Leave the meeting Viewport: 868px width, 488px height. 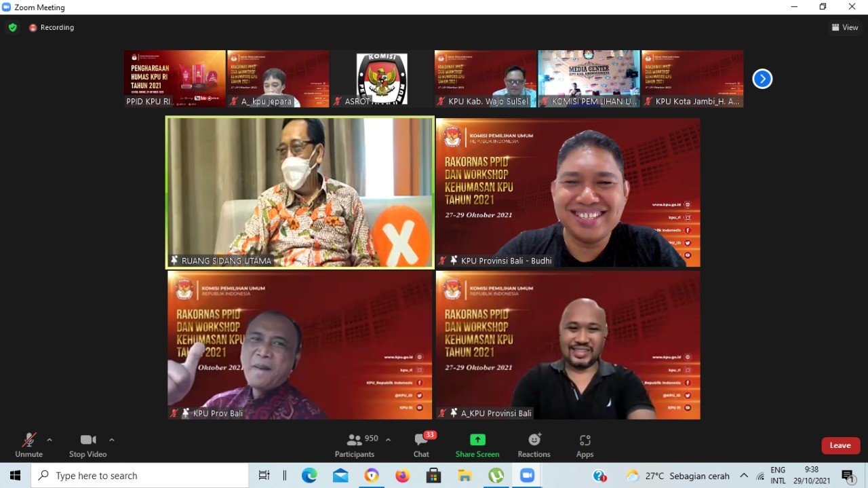[x=840, y=445]
